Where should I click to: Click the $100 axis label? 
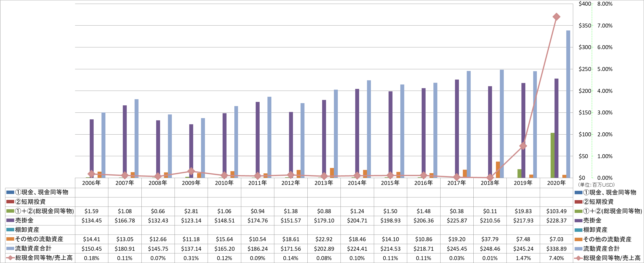click(x=585, y=134)
